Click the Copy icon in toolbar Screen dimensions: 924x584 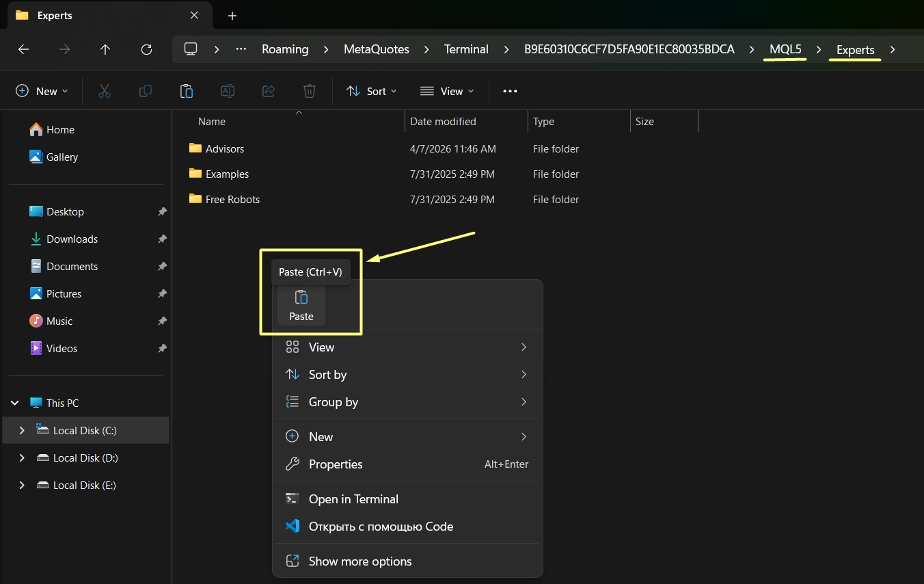pos(146,91)
